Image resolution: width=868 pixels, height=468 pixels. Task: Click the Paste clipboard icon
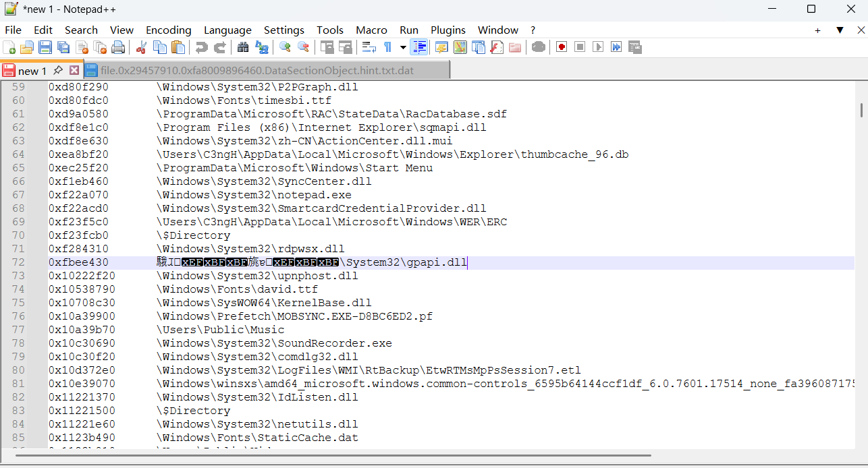point(178,47)
